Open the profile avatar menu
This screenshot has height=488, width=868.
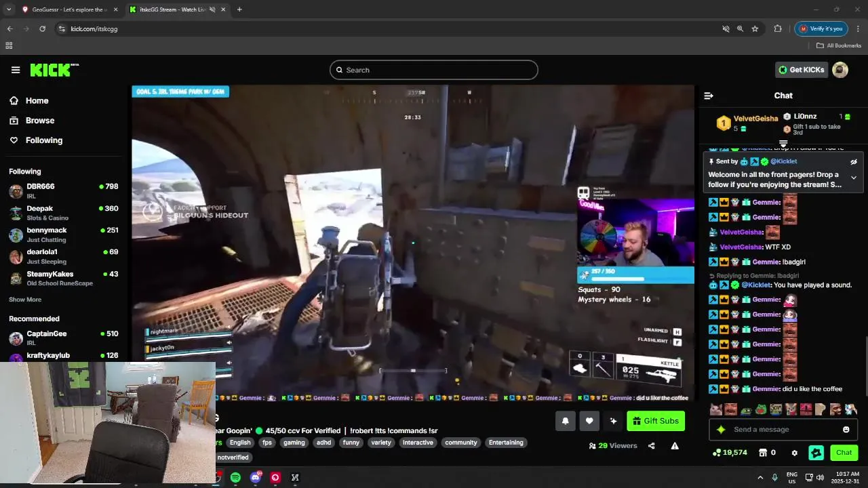[840, 70]
